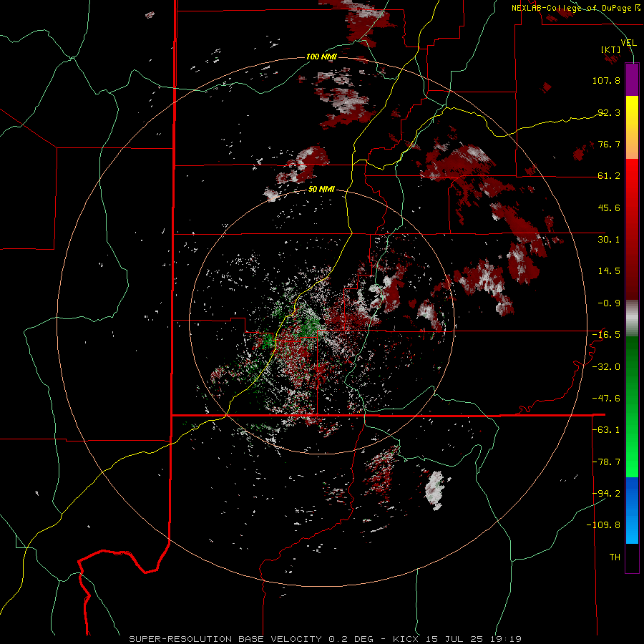Click the 100 NMI range ring label

pyautogui.click(x=321, y=57)
